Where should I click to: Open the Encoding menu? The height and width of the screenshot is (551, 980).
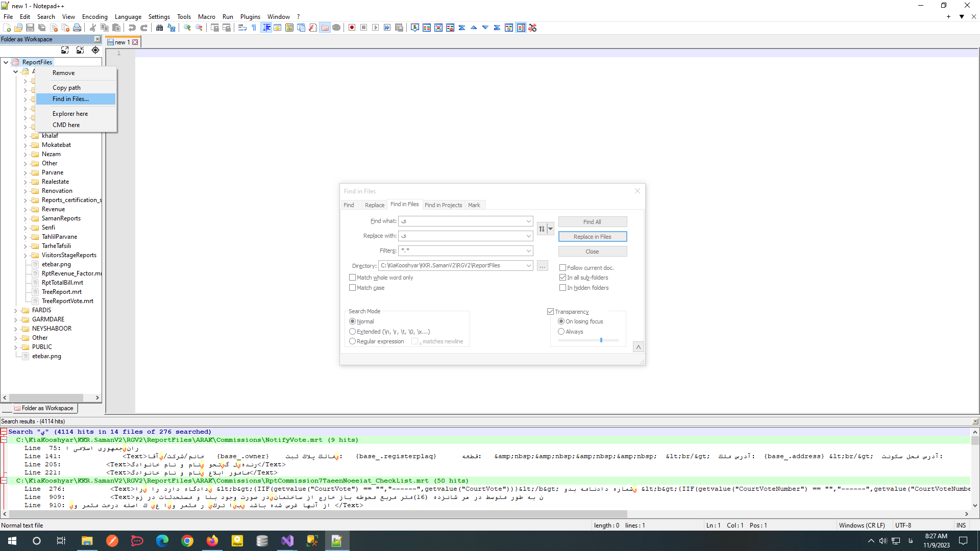pyautogui.click(x=94, y=17)
